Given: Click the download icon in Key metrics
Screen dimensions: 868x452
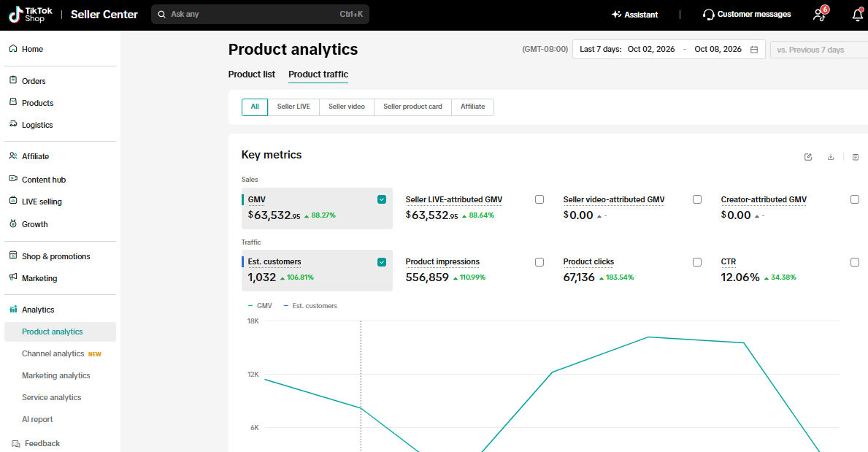Looking at the screenshot, I should [830, 157].
